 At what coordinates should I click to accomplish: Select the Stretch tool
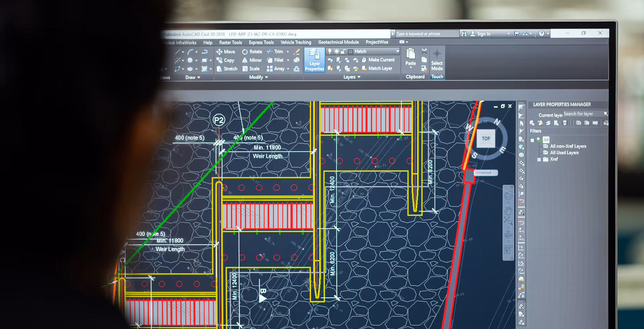[x=227, y=68]
